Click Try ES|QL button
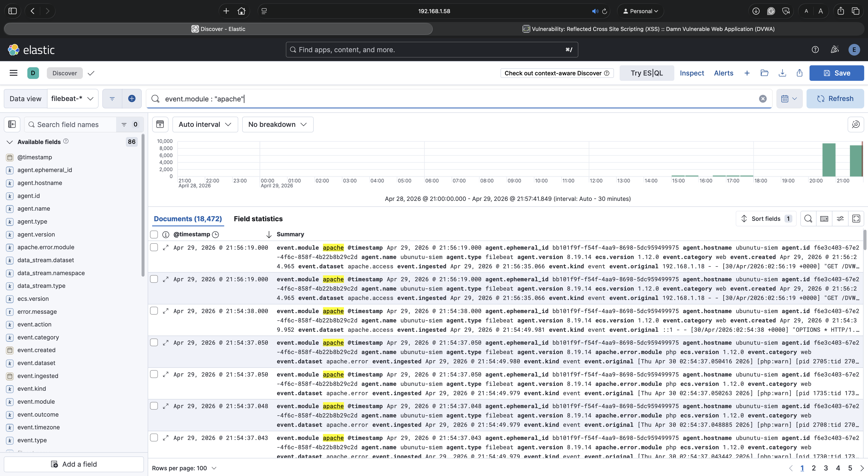 pyautogui.click(x=647, y=73)
